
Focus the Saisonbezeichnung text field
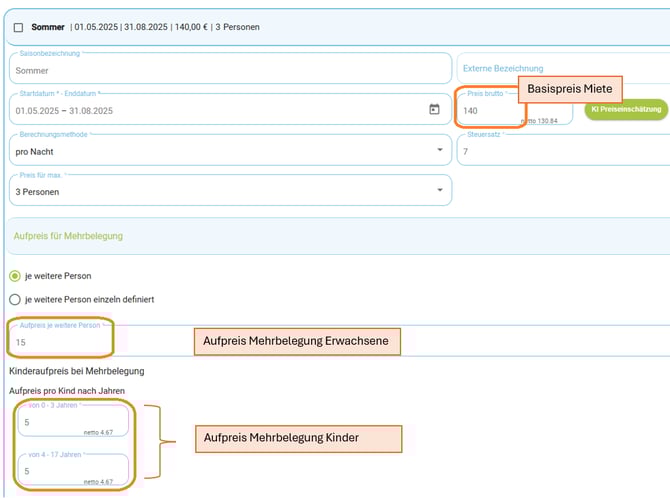tap(229, 70)
